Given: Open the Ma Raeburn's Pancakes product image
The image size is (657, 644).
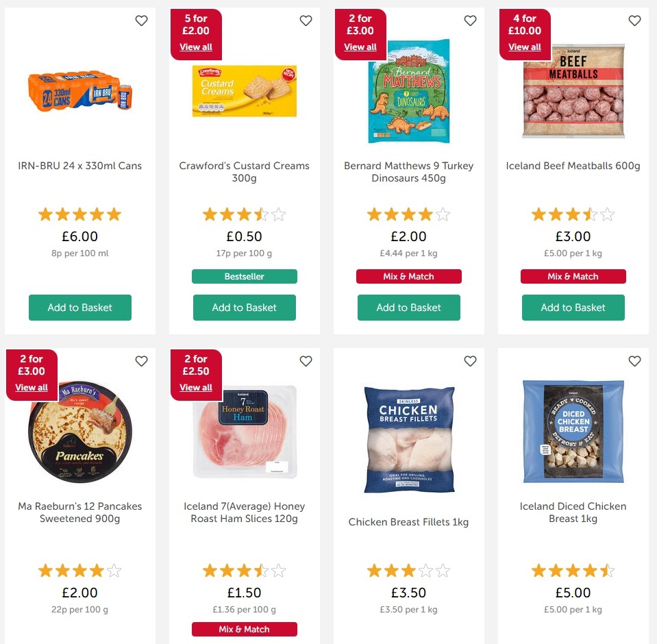Looking at the screenshot, I should click(x=79, y=432).
